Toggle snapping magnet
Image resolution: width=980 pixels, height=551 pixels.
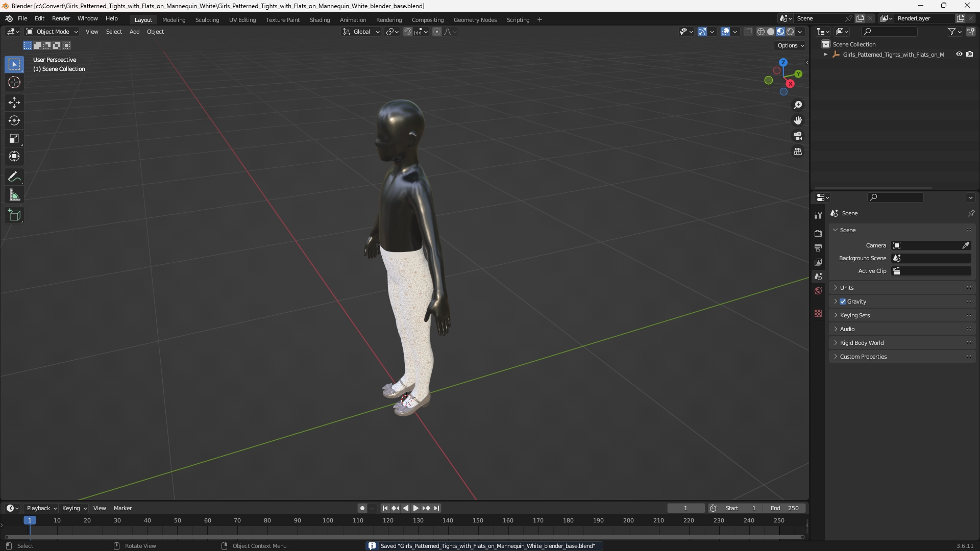[x=407, y=32]
